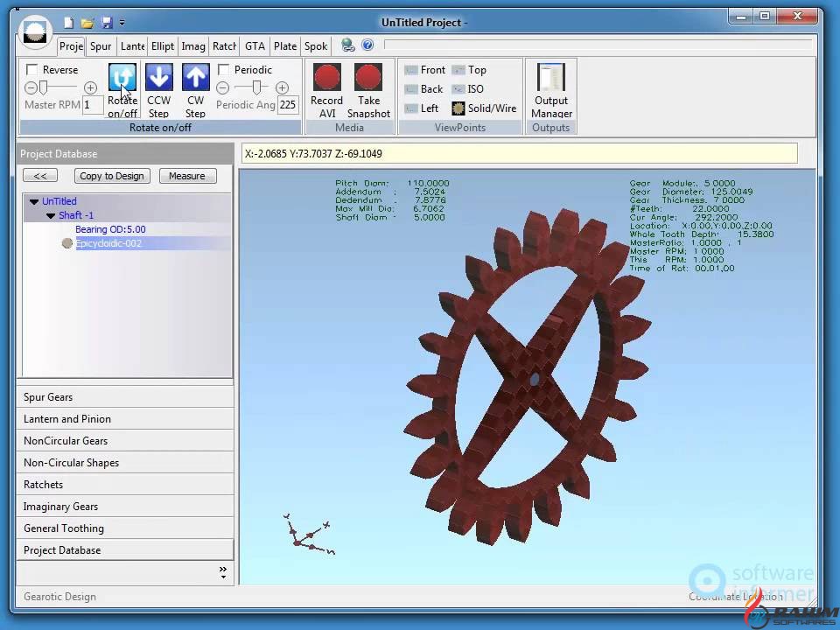Open the GTA tab
The width and height of the screenshot is (840, 630).
pos(255,46)
